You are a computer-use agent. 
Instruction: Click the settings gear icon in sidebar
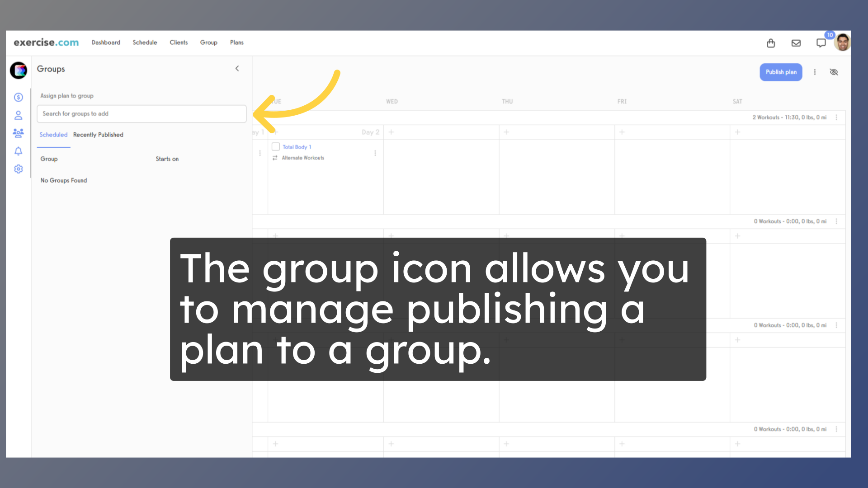tap(18, 169)
